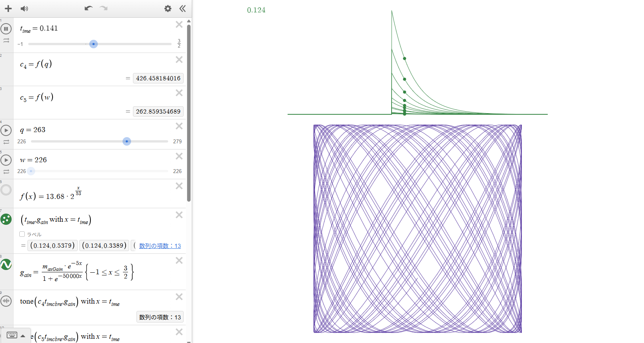The width and height of the screenshot is (644, 343).
Task: Hide the green points expression
Action: [6, 219]
